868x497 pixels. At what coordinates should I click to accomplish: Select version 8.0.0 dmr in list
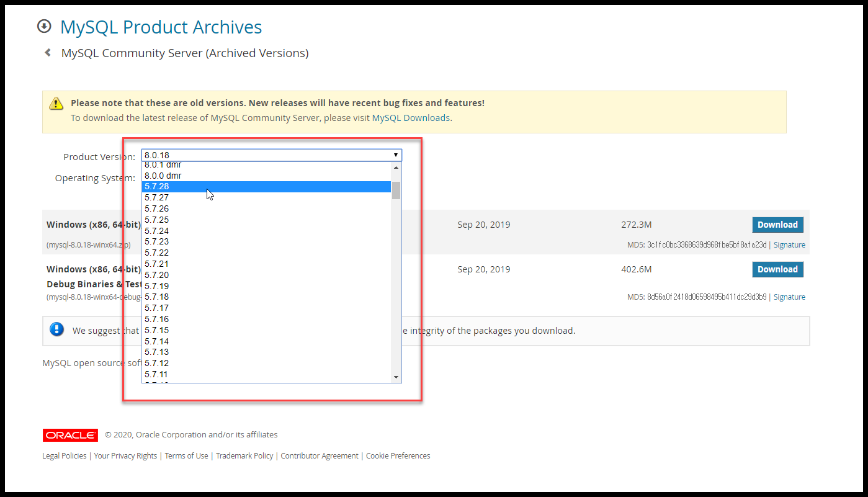click(266, 176)
